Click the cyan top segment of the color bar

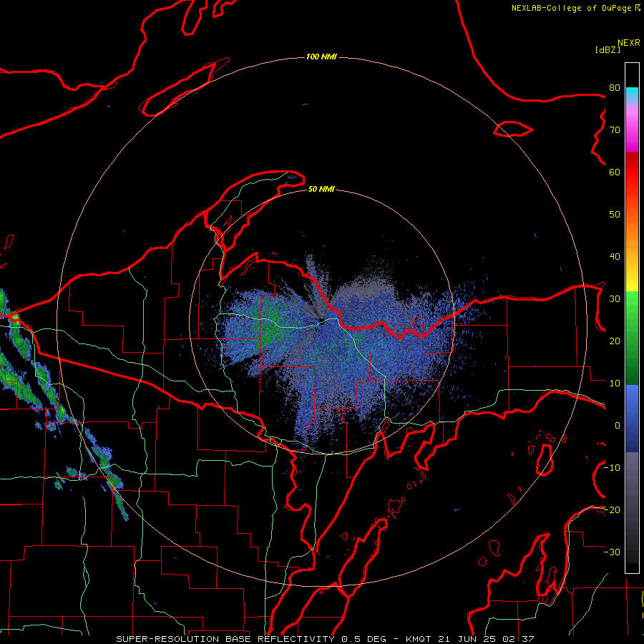(x=632, y=94)
